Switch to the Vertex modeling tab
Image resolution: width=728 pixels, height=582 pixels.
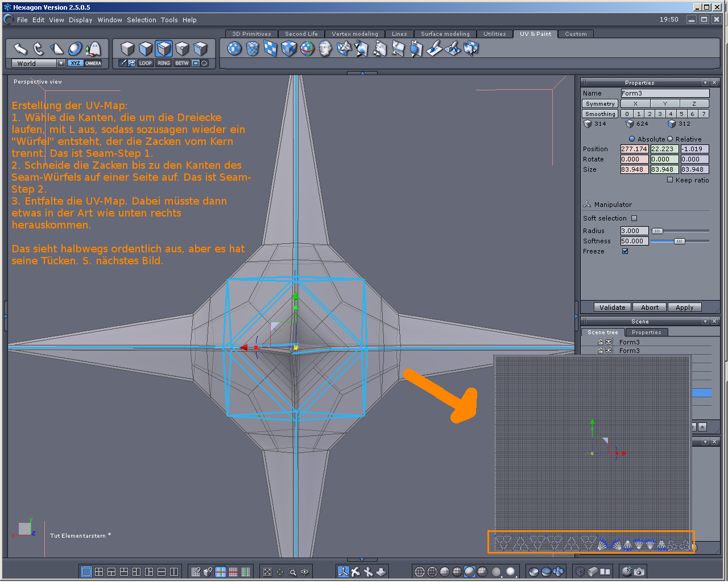click(354, 34)
